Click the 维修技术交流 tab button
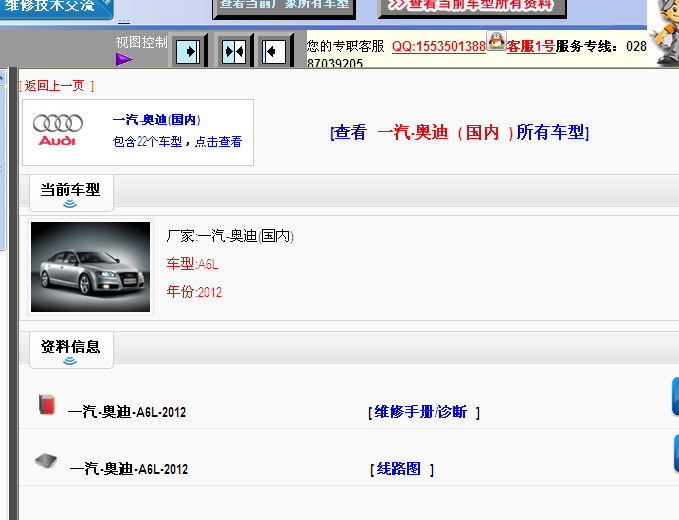 click(56, 8)
